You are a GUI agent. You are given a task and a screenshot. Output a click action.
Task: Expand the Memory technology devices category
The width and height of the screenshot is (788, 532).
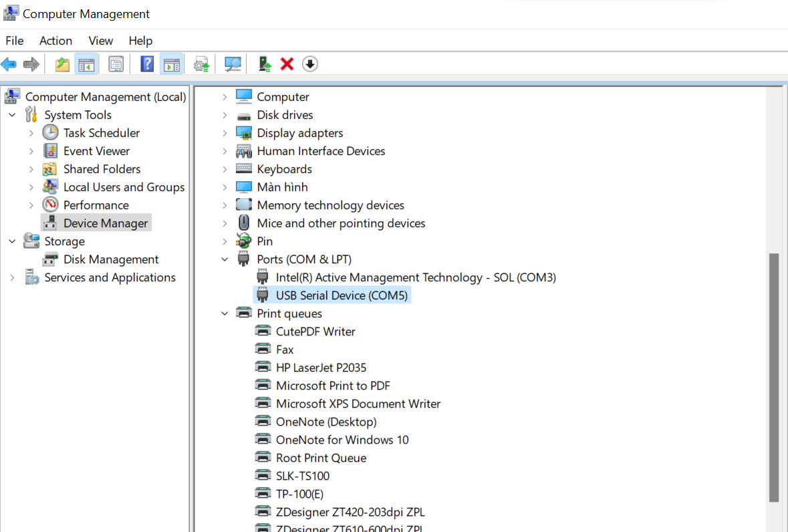225,205
